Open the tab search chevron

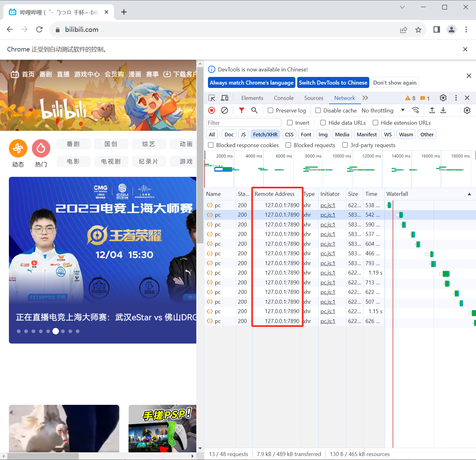[x=402, y=7]
